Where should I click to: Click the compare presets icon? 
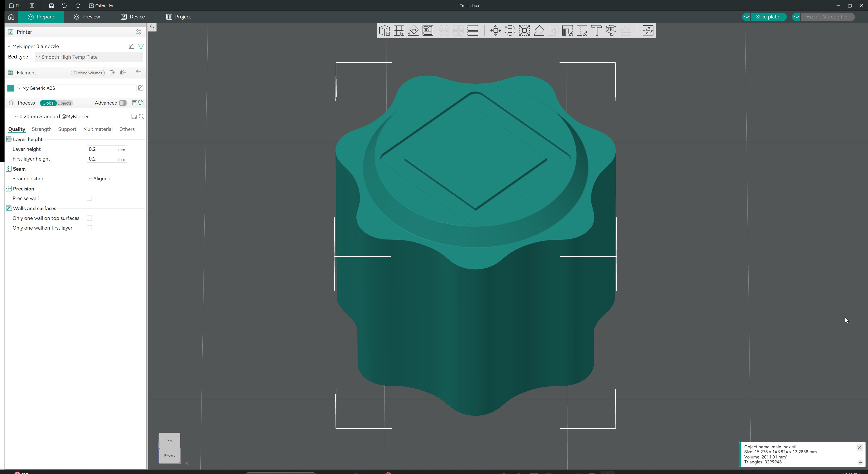(x=141, y=103)
